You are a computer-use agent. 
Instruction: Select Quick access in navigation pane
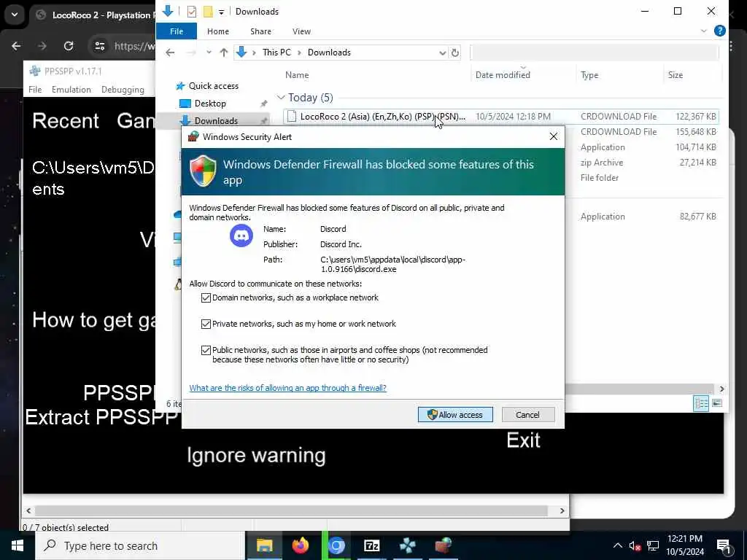[213, 86]
